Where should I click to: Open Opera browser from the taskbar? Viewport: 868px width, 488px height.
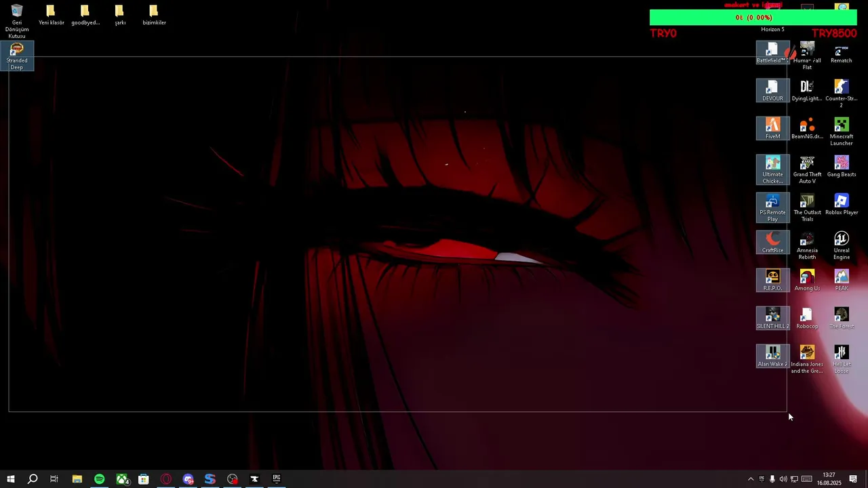[x=166, y=479]
